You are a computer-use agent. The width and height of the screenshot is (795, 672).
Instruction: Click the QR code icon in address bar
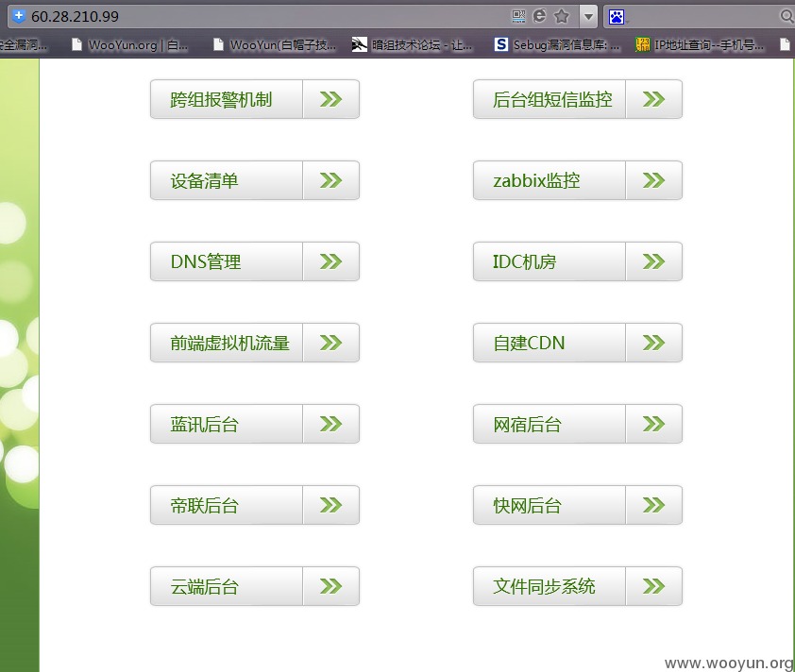tap(518, 16)
